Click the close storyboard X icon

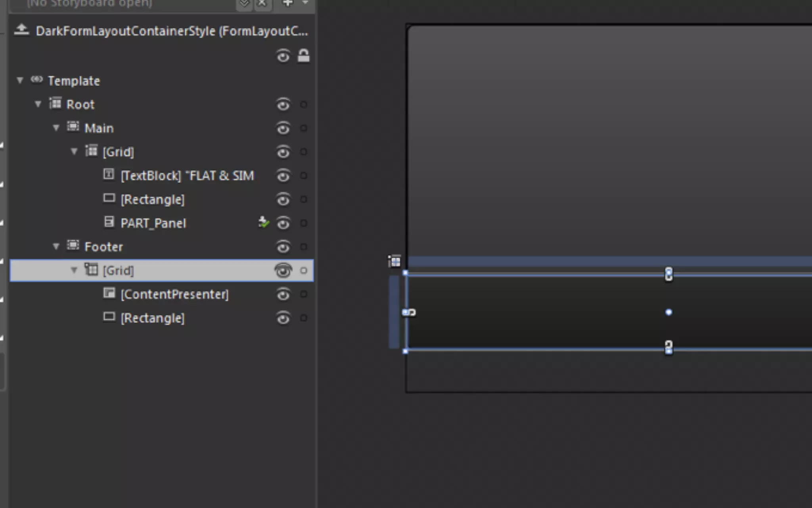262,3
